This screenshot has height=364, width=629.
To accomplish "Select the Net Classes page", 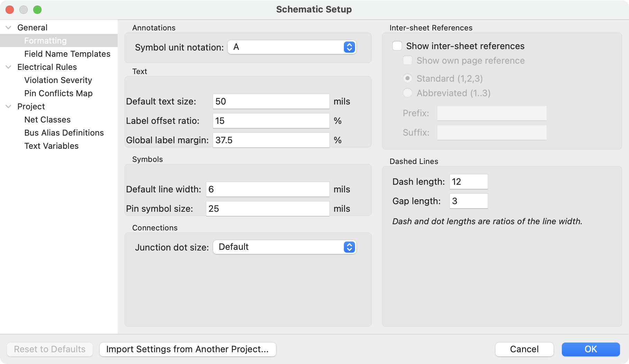I will pos(47,119).
